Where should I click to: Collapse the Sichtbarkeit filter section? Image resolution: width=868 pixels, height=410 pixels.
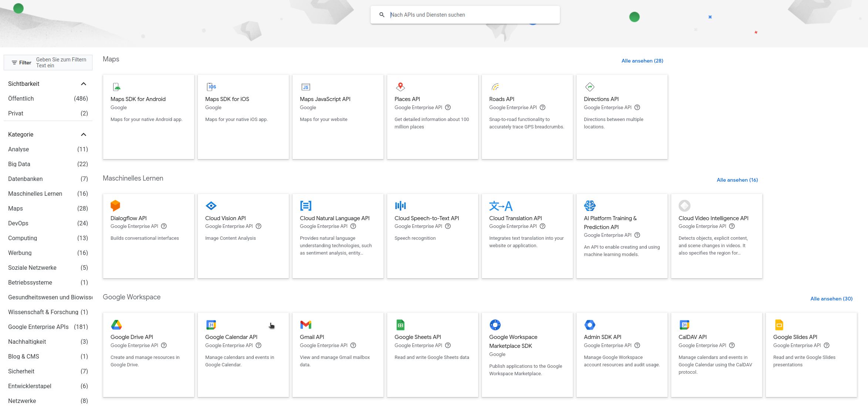point(84,84)
